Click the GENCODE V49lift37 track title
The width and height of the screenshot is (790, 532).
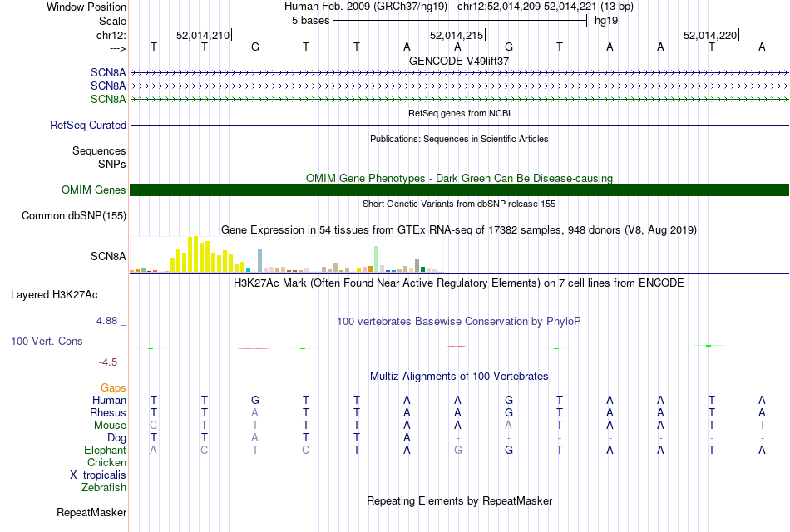click(x=459, y=61)
